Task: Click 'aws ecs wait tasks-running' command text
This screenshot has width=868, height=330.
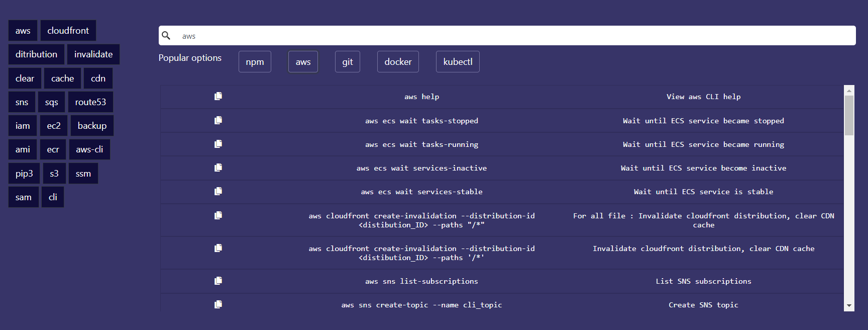Action: tap(421, 144)
